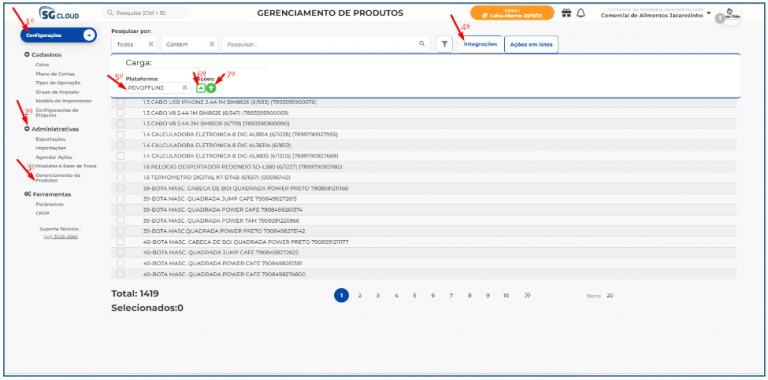Image resolution: width=768 pixels, height=380 pixels.
Task: Open the Configurações menu button
Action: 58,35
